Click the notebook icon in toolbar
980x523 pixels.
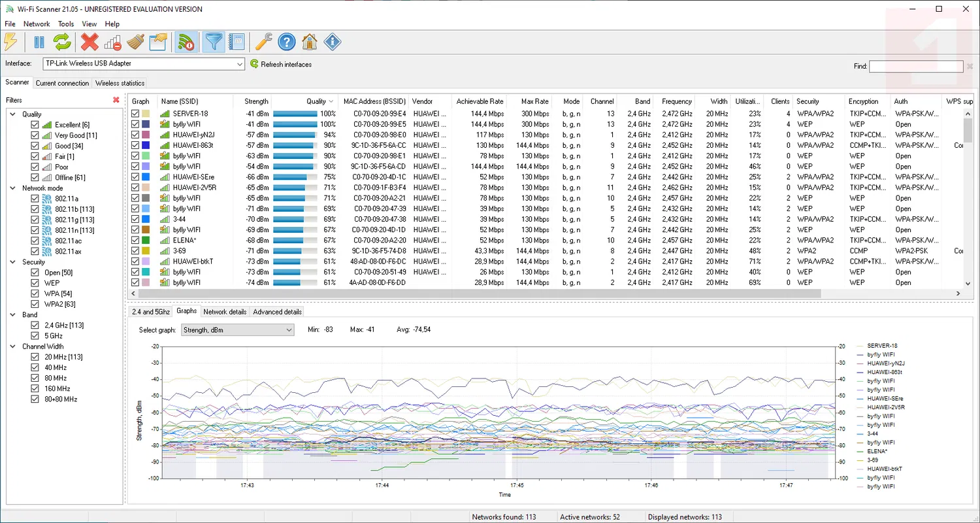[237, 42]
